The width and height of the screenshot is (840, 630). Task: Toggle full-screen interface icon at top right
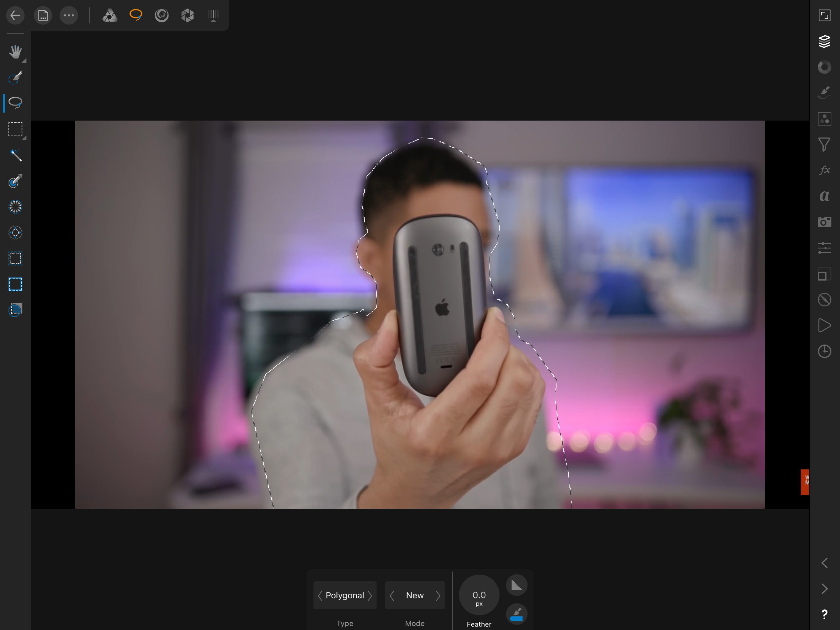(824, 16)
